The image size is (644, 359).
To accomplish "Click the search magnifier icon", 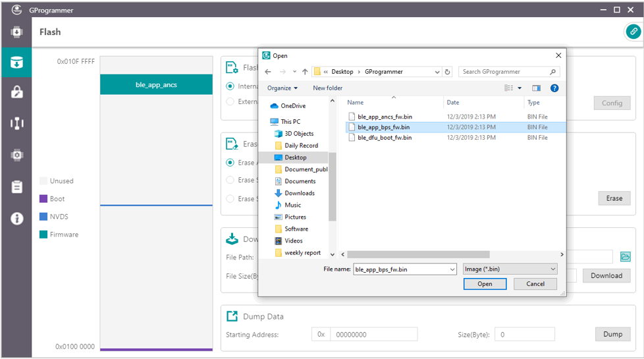I will (553, 72).
